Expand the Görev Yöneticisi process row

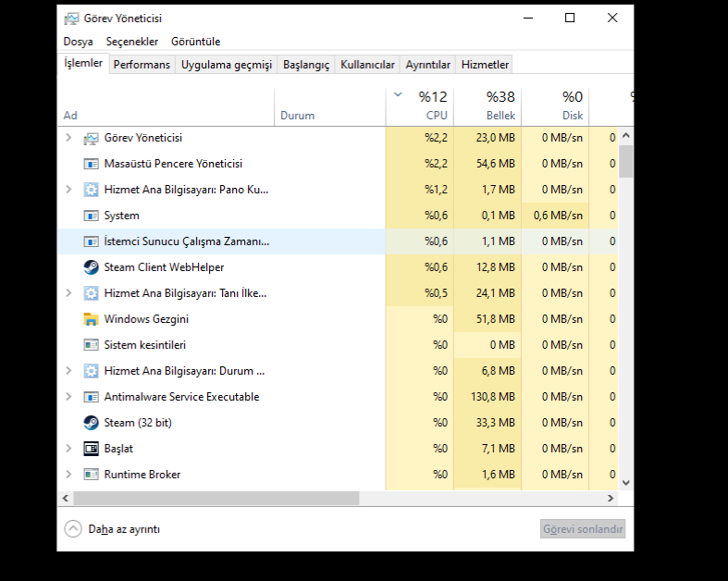pos(68,138)
